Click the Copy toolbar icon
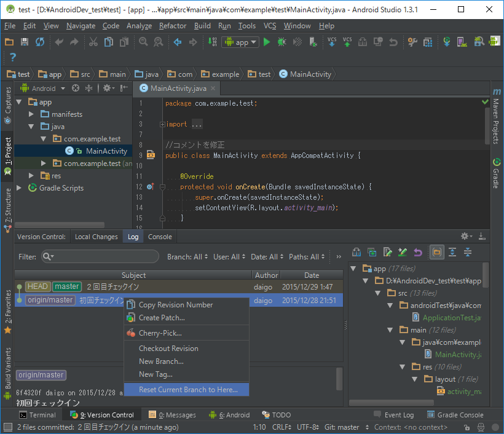Viewport: 504px width, 434px height. 109,42
